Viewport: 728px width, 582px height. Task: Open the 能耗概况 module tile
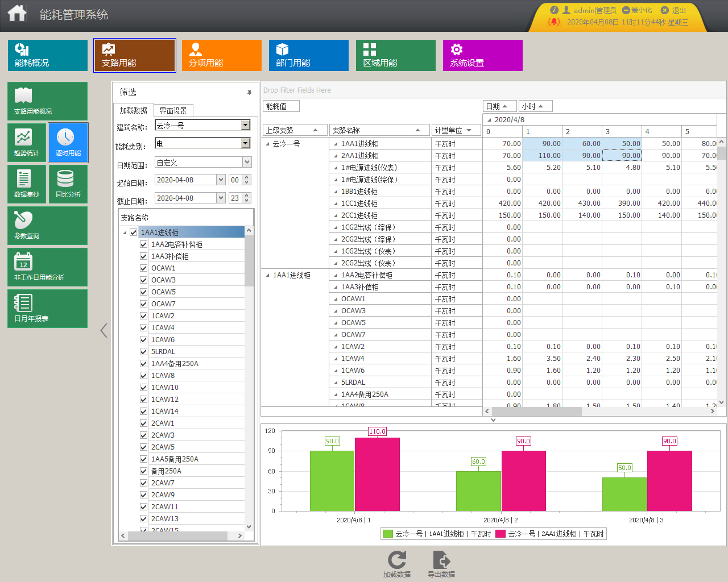pyautogui.click(x=48, y=55)
